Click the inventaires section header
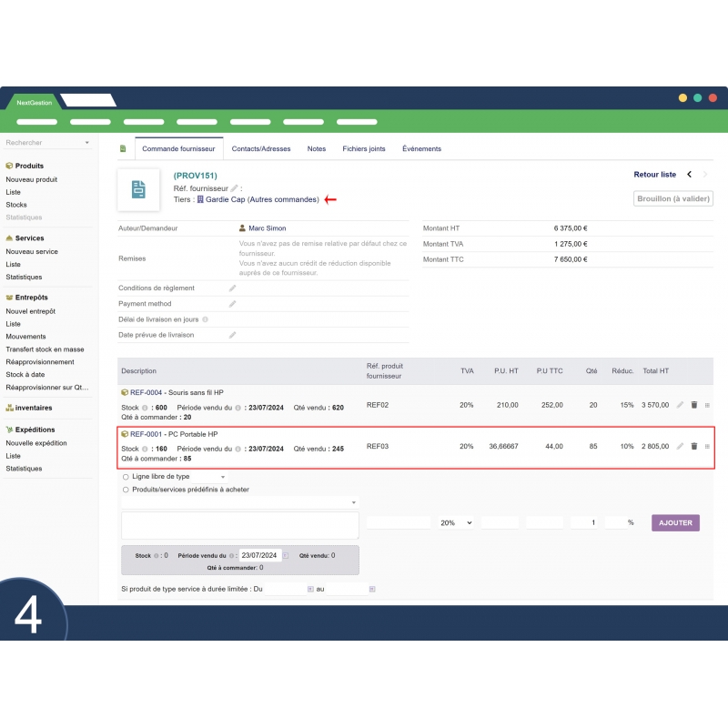The image size is (728, 728). (34, 408)
